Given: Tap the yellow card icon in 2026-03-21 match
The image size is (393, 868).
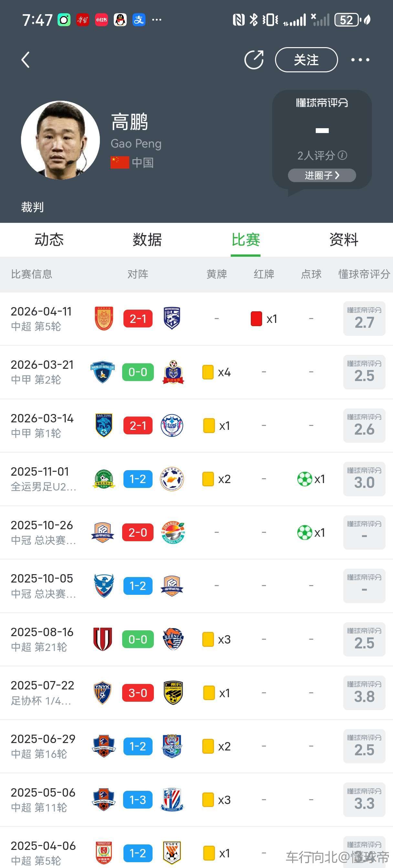Looking at the screenshot, I should click(x=208, y=372).
